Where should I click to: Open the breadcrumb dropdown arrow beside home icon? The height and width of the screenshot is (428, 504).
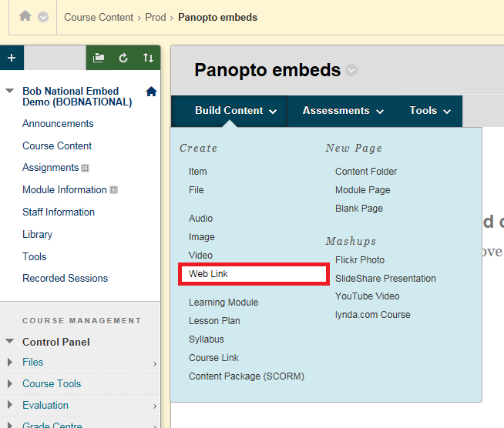coord(43,17)
